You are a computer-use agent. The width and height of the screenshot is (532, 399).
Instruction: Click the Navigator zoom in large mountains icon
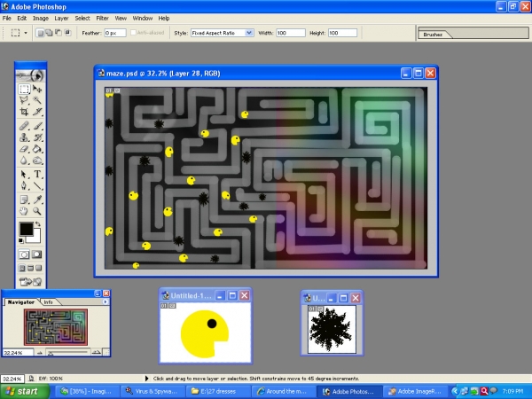click(x=97, y=353)
